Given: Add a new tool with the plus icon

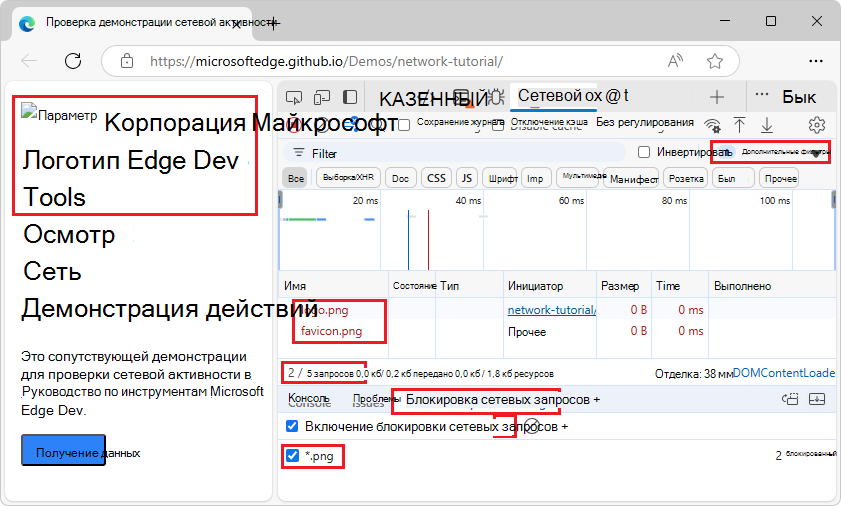Looking at the screenshot, I should [717, 97].
